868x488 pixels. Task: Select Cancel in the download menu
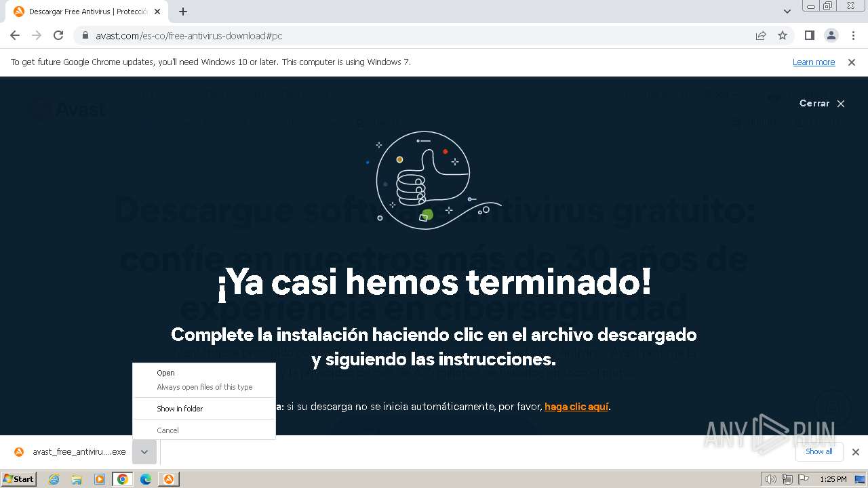(204, 430)
